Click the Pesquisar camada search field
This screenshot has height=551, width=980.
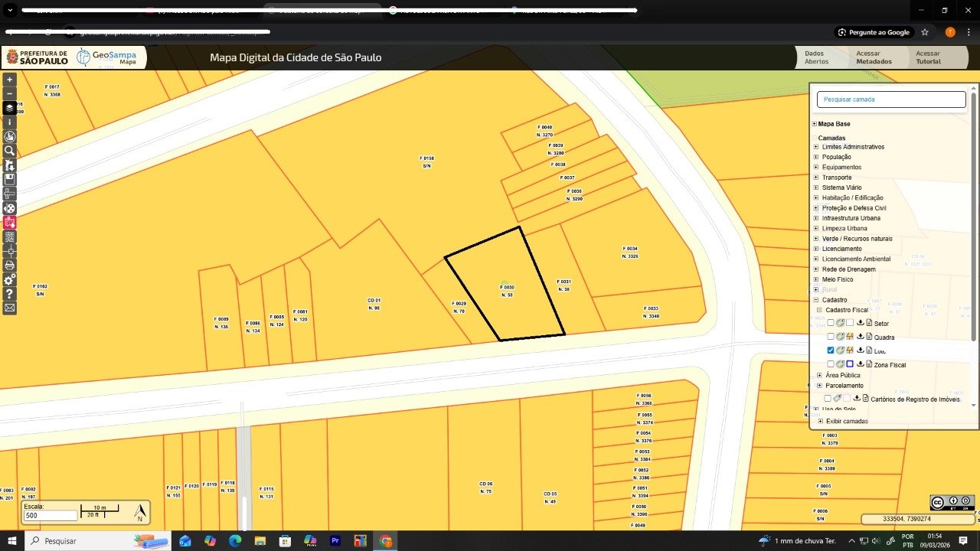tap(891, 99)
